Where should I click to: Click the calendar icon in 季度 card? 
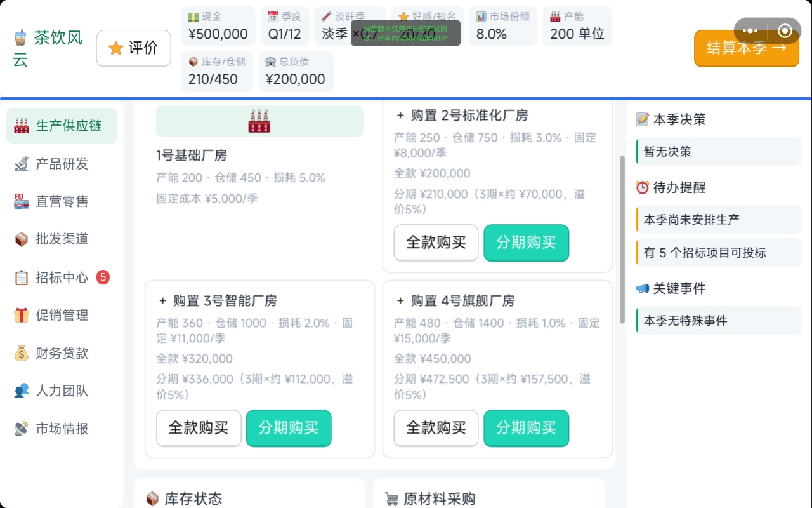(x=273, y=17)
